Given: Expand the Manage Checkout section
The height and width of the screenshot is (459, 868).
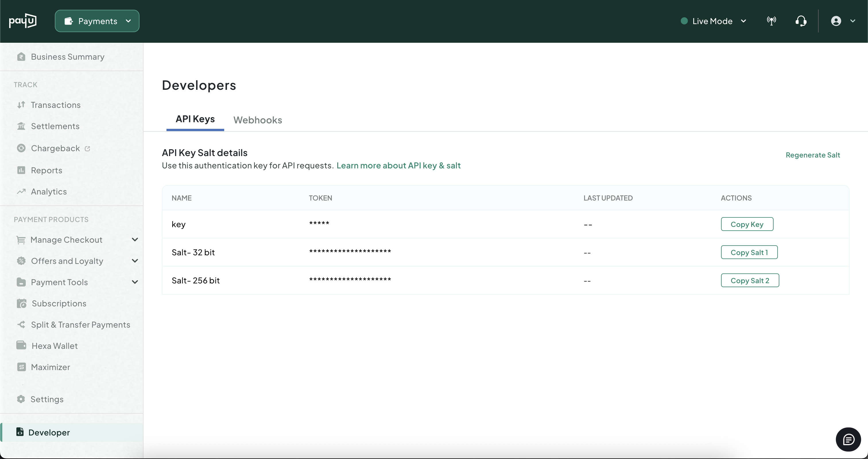Looking at the screenshot, I should tap(135, 240).
